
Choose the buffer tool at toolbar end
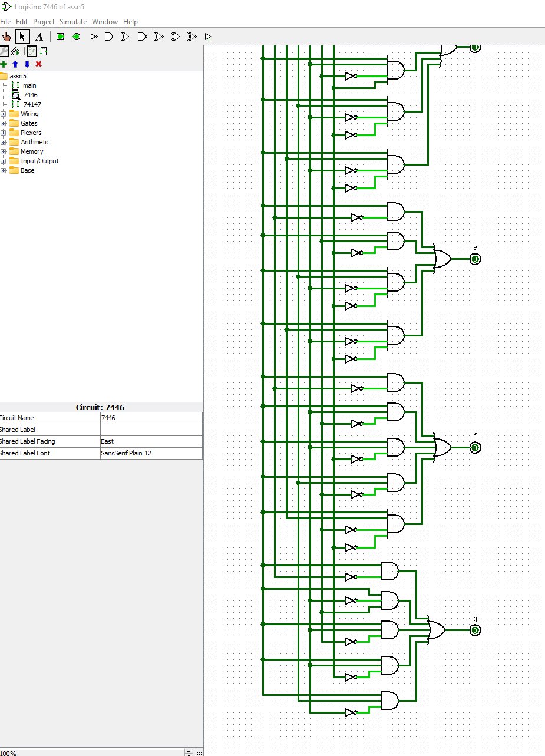[207, 37]
